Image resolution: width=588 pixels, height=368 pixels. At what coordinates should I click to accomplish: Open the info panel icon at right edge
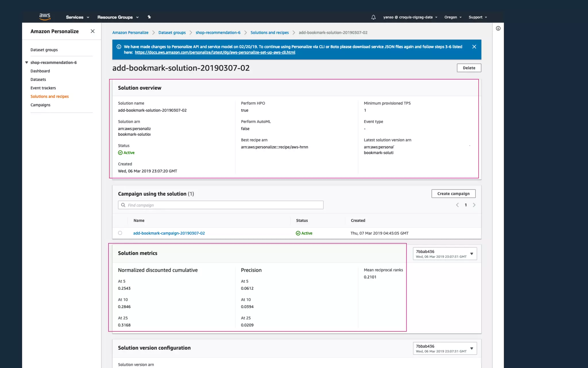click(498, 28)
